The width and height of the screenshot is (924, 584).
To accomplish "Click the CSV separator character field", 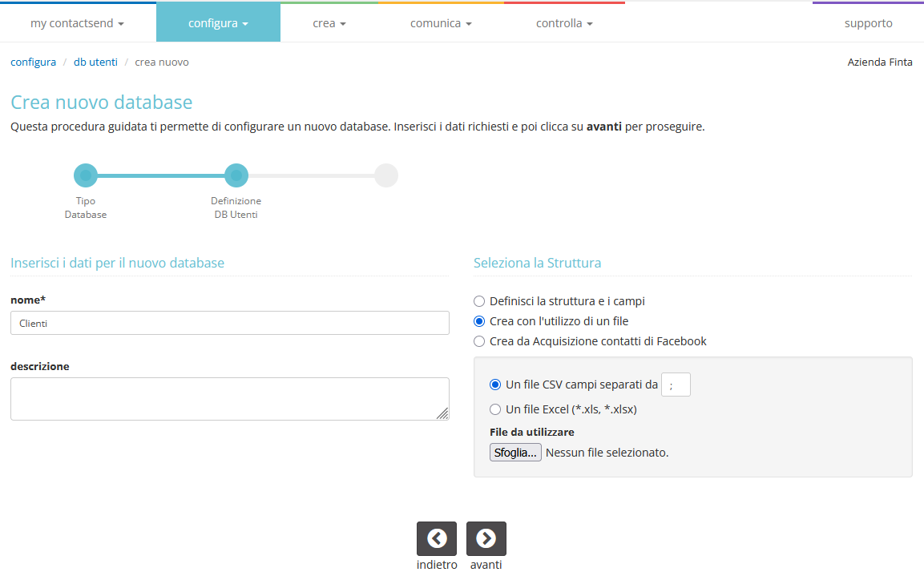I will point(676,385).
